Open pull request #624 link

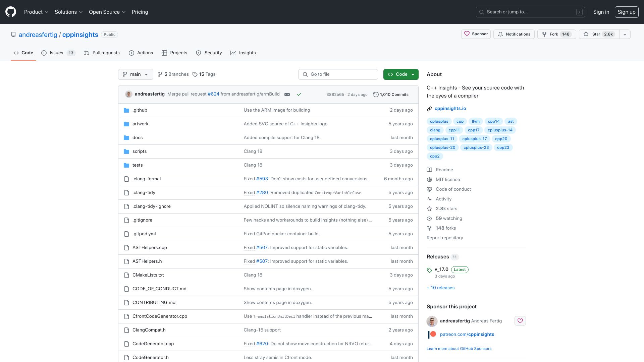point(213,94)
